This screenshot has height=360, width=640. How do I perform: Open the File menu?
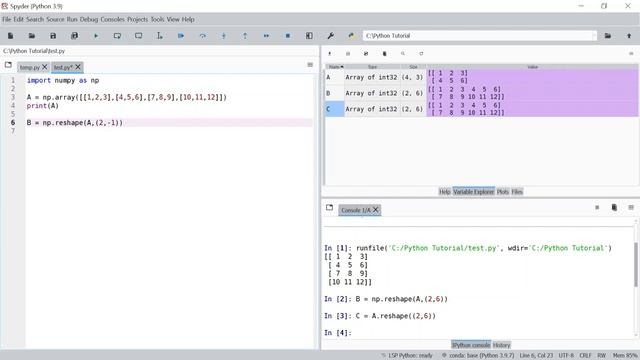(6, 19)
